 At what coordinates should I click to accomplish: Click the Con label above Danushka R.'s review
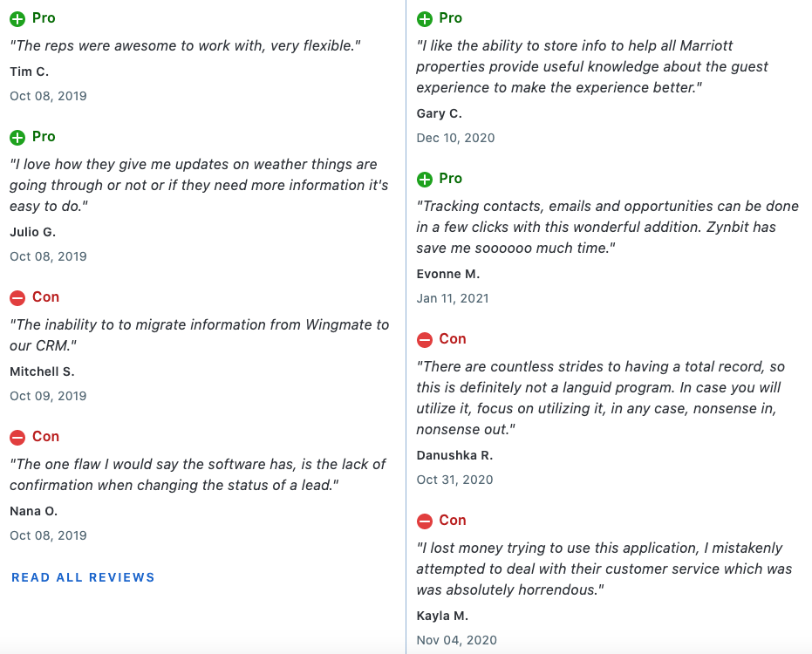click(x=453, y=338)
